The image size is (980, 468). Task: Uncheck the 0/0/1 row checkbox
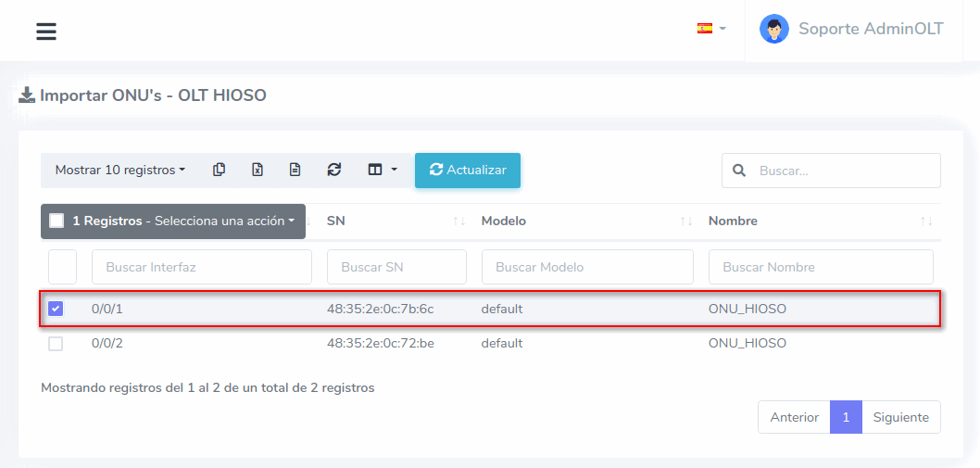pos(56,309)
